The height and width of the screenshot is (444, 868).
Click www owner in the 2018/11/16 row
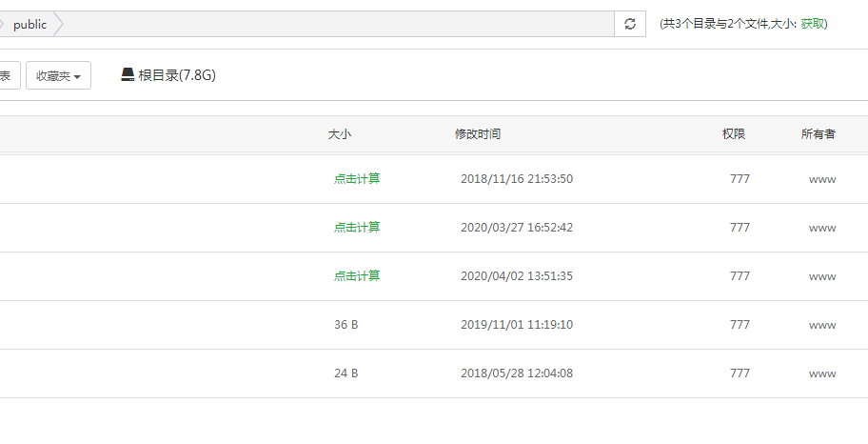822,179
